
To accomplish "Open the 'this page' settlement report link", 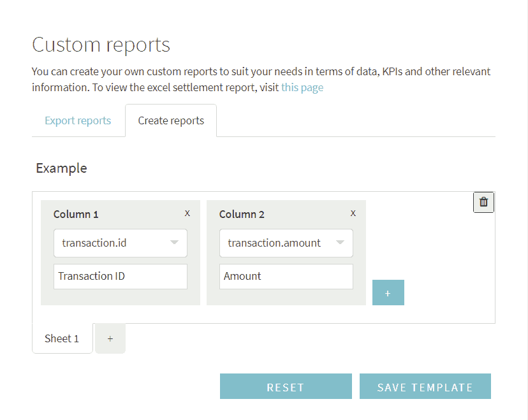I will tap(302, 87).
